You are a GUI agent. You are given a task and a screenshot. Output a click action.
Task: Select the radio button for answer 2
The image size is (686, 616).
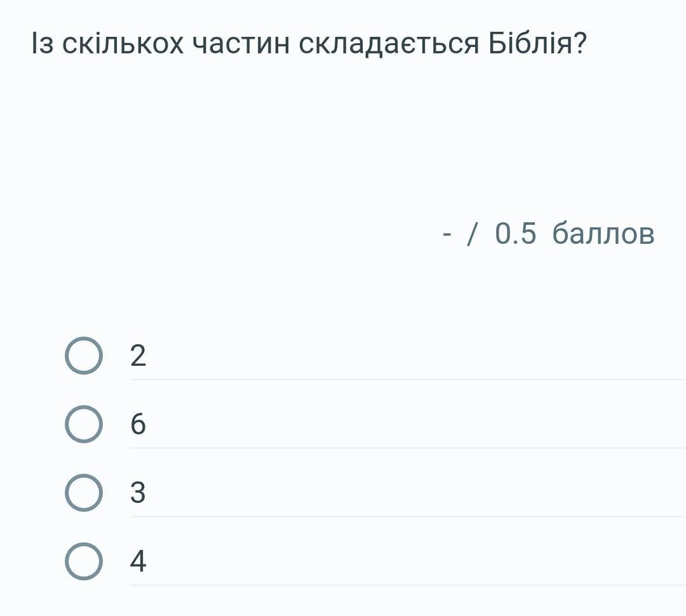(x=83, y=356)
